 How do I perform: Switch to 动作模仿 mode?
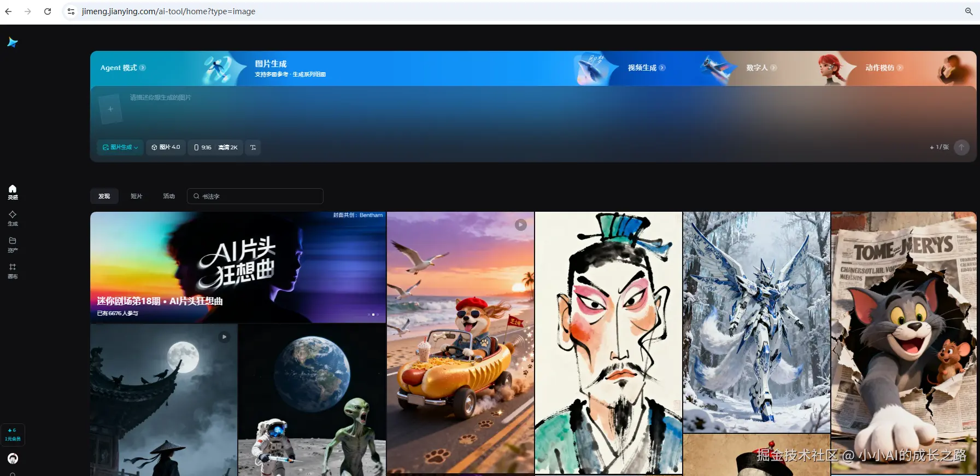(x=883, y=68)
